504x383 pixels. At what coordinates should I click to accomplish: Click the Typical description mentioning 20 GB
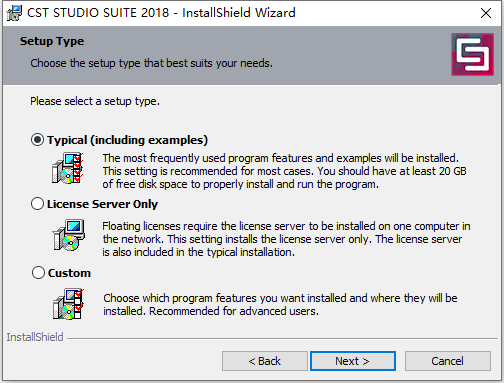click(284, 171)
